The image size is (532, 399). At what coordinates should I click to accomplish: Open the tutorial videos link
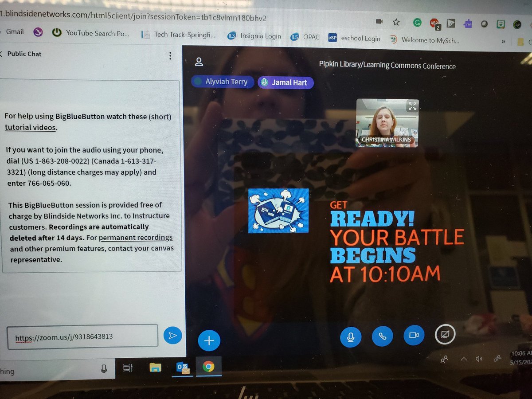(x=31, y=128)
